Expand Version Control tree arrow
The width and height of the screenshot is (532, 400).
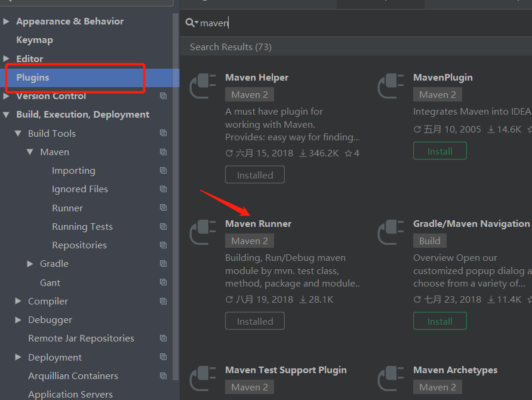(6, 96)
